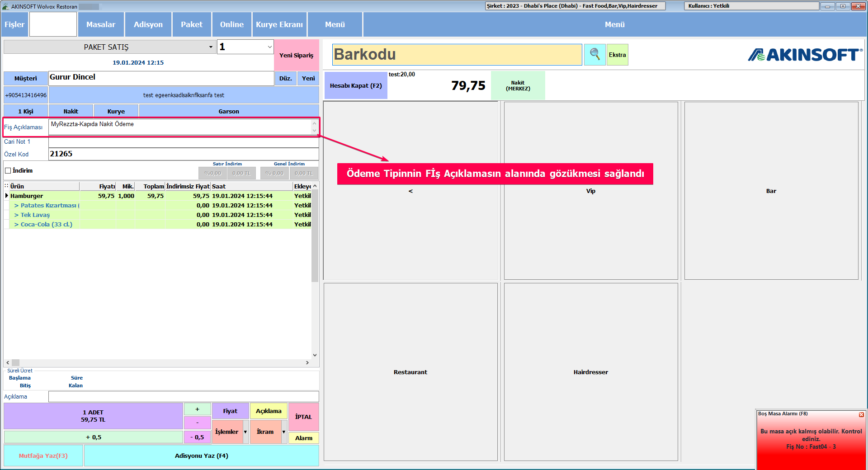Click Adisyonu Yaz (F4)
The image size is (868, 470).
pyautogui.click(x=201, y=456)
